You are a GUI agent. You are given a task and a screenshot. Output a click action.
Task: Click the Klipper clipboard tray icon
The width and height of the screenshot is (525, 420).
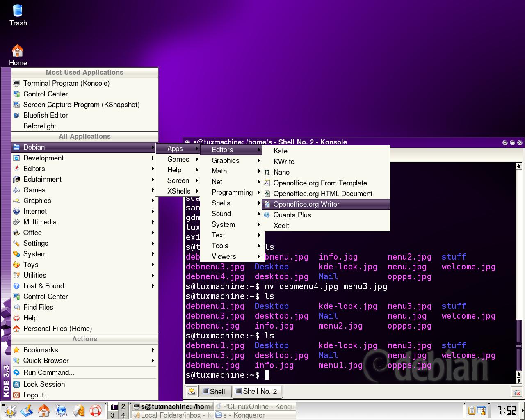[x=471, y=411]
